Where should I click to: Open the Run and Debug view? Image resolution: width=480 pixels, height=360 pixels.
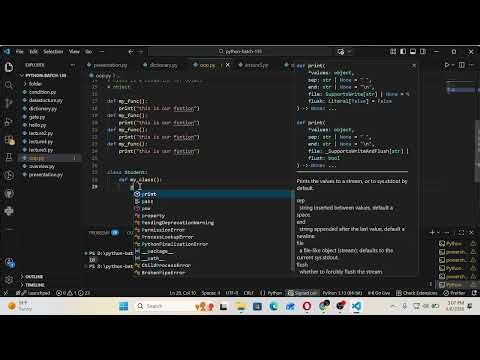click(x=9, y=122)
